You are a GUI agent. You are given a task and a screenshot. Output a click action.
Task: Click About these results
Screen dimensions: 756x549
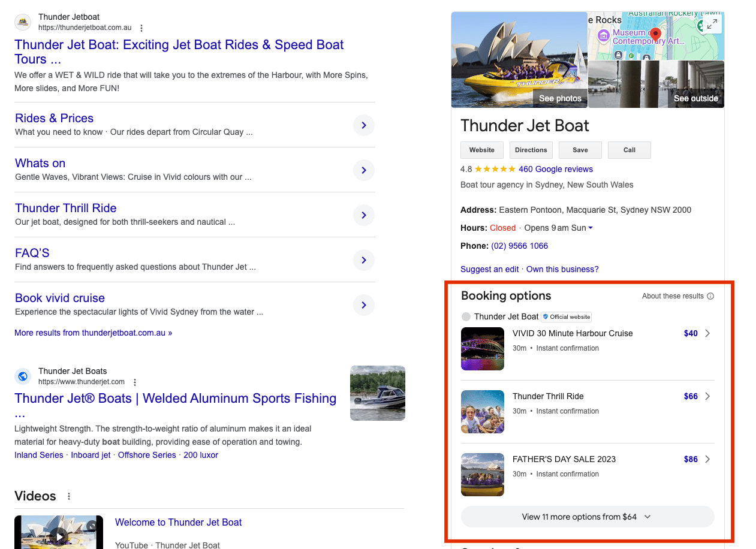pos(673,296)
